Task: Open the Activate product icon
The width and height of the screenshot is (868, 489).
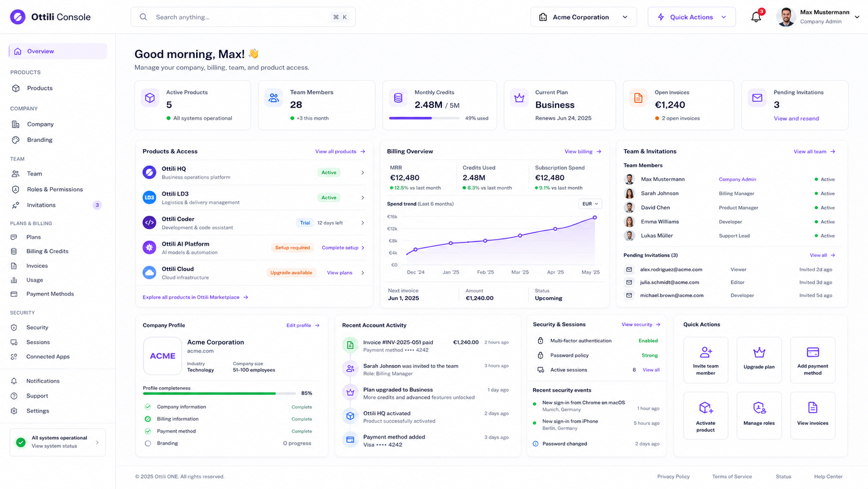Action: [x=706, y=407]
